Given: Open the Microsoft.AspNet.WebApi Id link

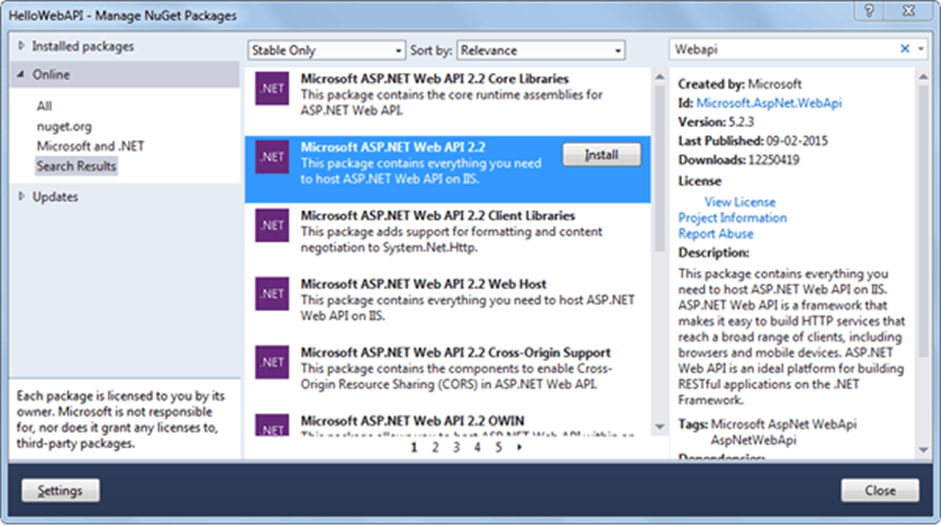Looking at the screenshot, I should [x=769, y=103].
